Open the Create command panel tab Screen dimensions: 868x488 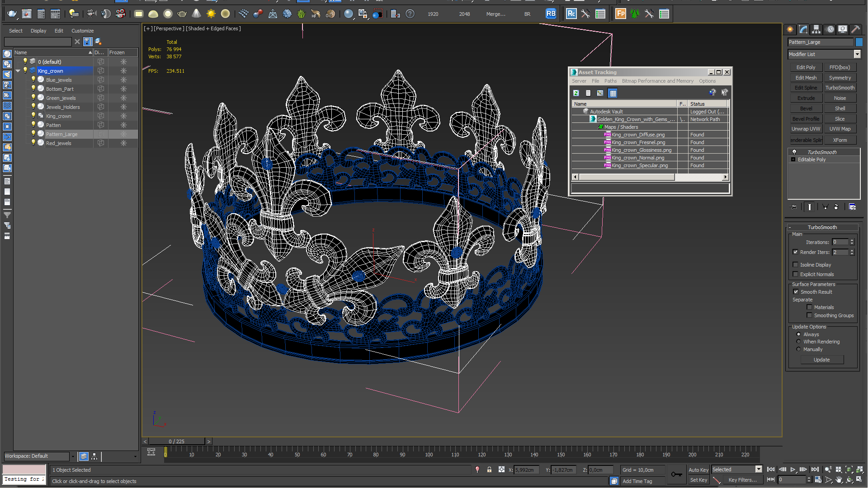coord(790,29)
